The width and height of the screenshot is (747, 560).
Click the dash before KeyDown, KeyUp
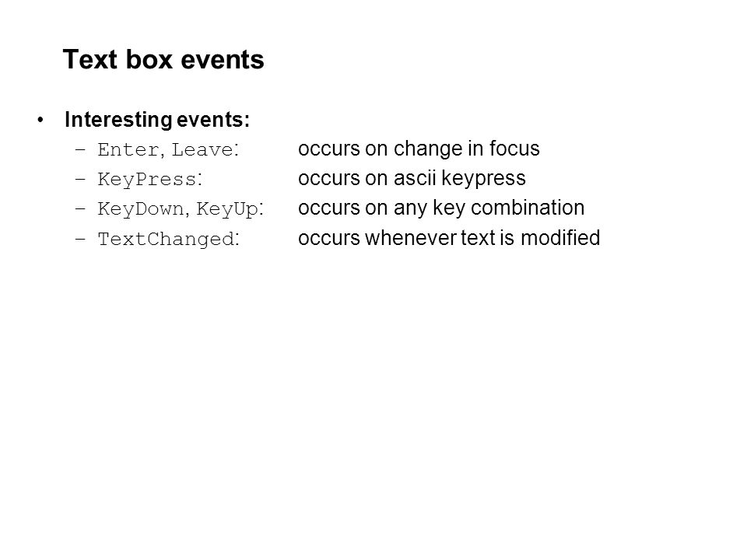(x=80, y=208)
